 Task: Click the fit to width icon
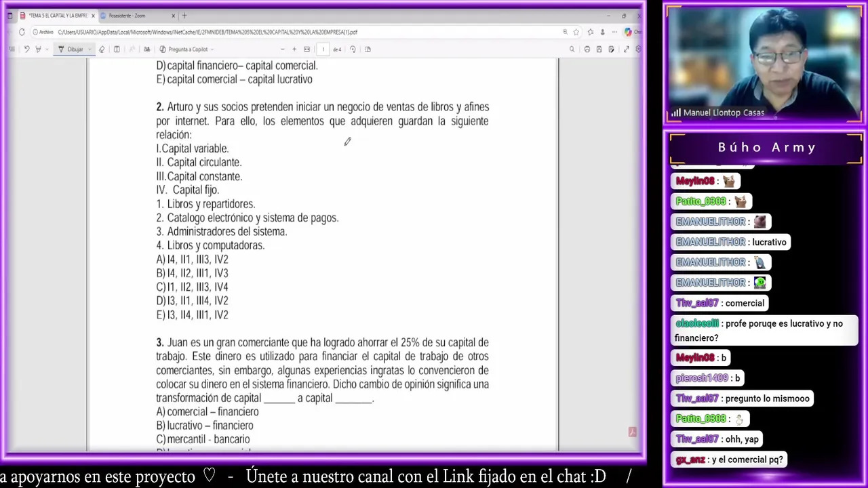(307, 49)
